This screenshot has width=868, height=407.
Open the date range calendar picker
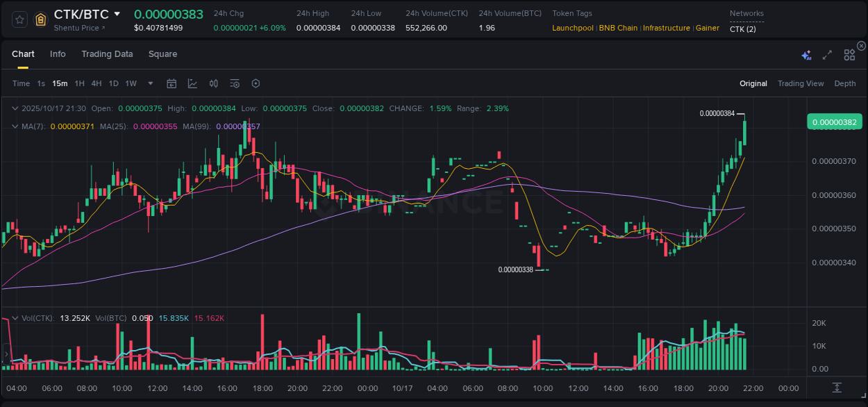[172, 83]
